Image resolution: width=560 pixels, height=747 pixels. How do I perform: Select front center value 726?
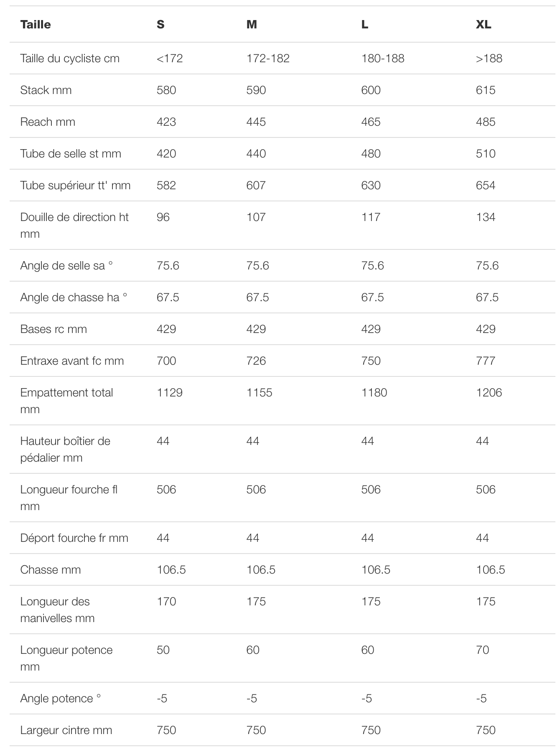click(256, 361)
